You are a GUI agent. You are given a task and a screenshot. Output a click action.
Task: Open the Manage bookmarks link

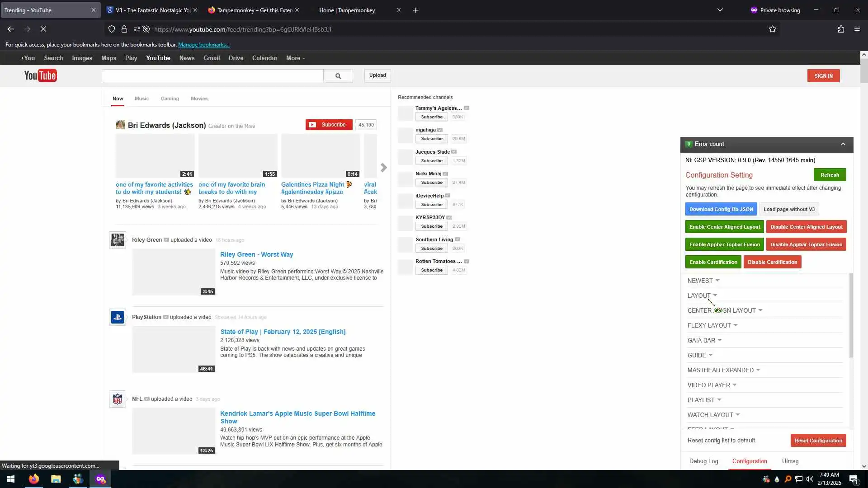(x=203, y=45)
